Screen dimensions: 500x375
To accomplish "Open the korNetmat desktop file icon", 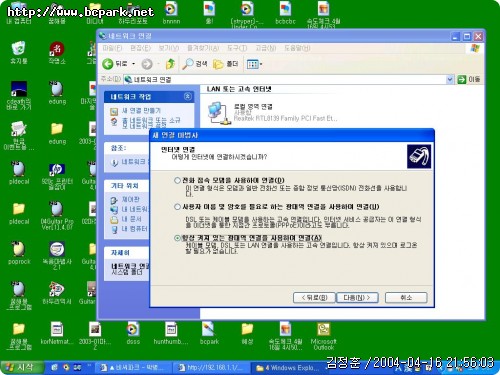I will (x=57, y=333).
